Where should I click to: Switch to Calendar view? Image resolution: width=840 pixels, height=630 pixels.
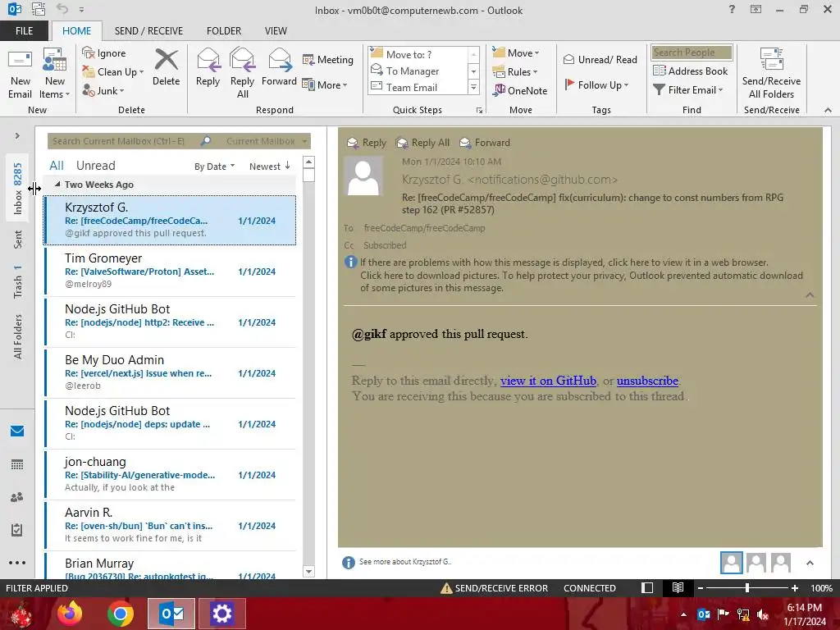17,464
